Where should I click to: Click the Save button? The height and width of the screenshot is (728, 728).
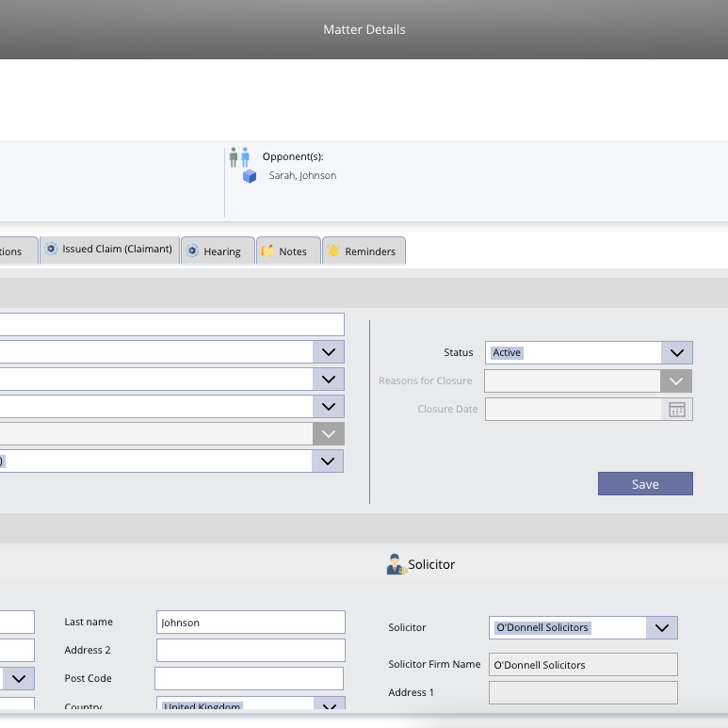645,484
